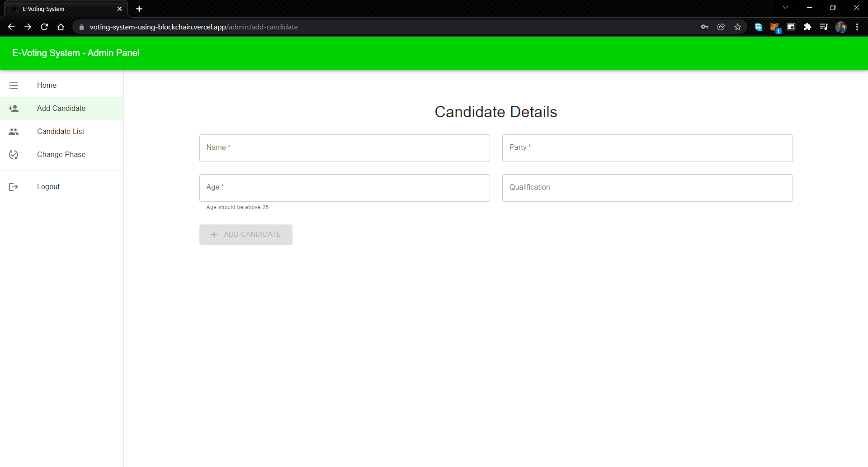Viewport: 868px width, 467px height.
Task: Click inside the Name input field
Action: [x=344, y=148]
